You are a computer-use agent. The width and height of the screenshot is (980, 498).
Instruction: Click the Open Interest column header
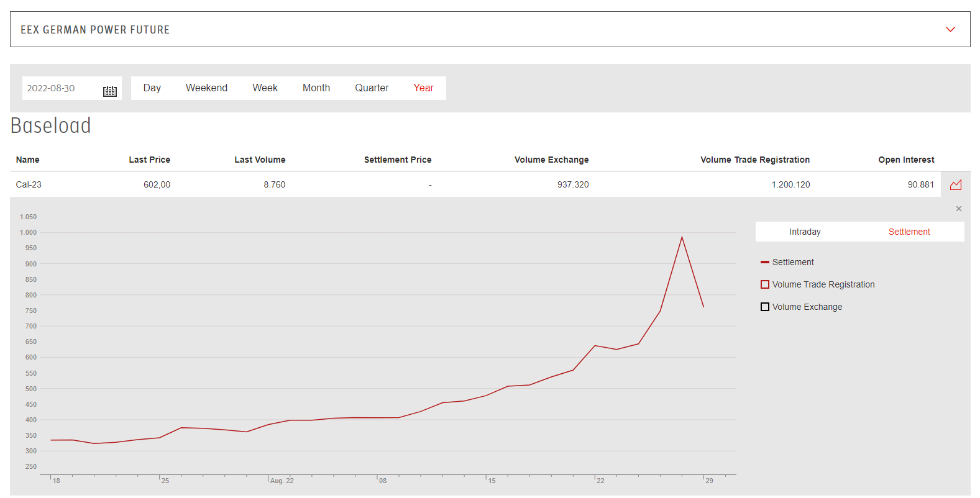point(905,160)
